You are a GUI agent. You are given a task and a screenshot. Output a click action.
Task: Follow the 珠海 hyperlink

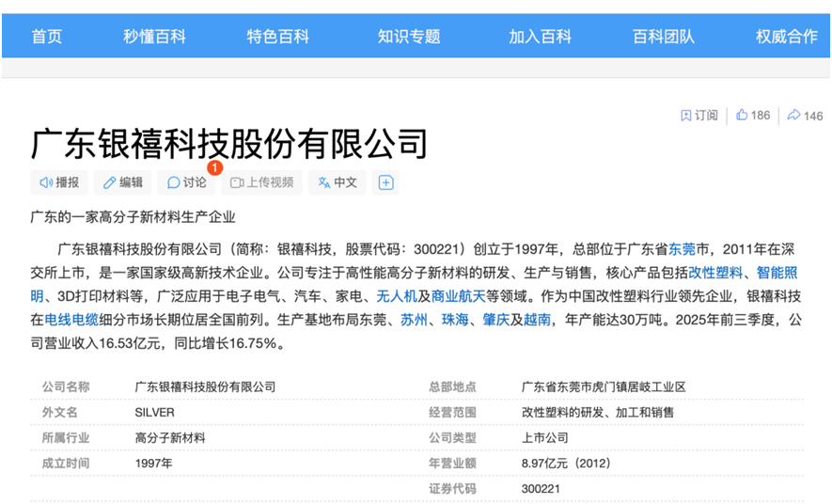tap(455, 320)
